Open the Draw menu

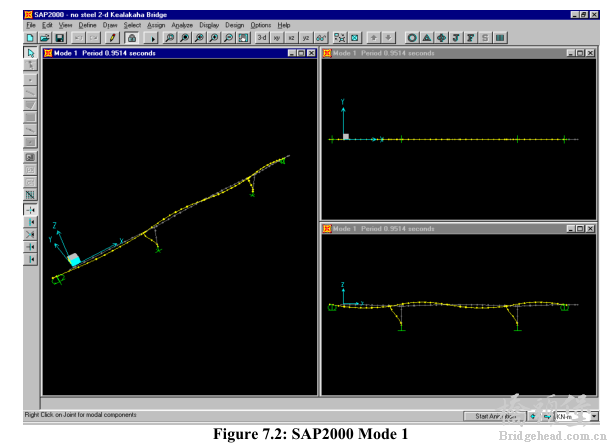pos(110,25)
